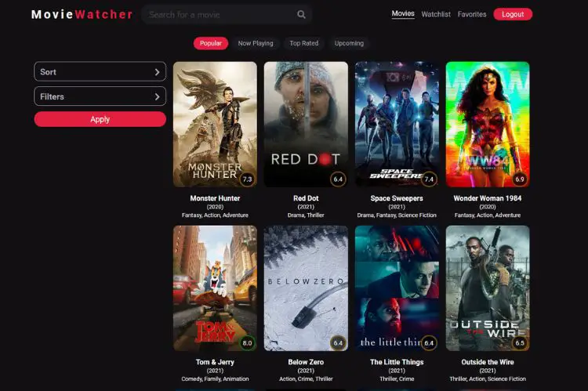This screenshot has width=588, height=391.
Task: Open the Monster Hunter poster
Action: pos(215,124)
